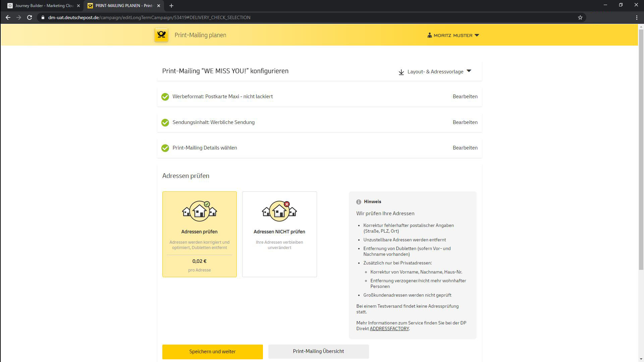The image size is (644, 362).
Task: Open the ADDRESSFACTORY link
Action: [x=389, y=328]
